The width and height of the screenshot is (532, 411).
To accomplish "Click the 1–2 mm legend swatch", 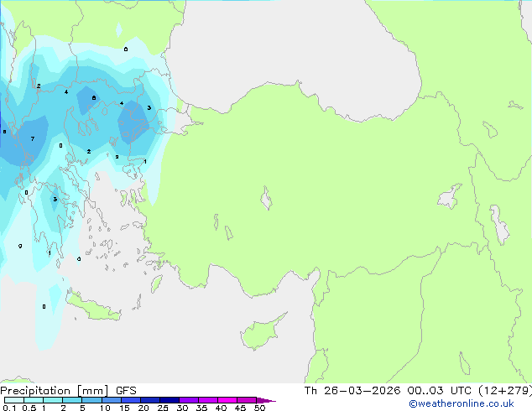I will [53, 400].
